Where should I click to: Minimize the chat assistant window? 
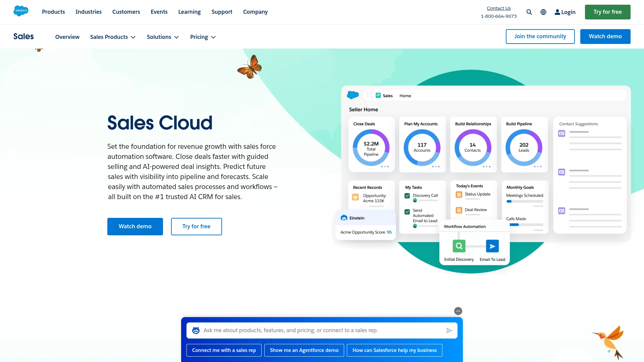458,311
